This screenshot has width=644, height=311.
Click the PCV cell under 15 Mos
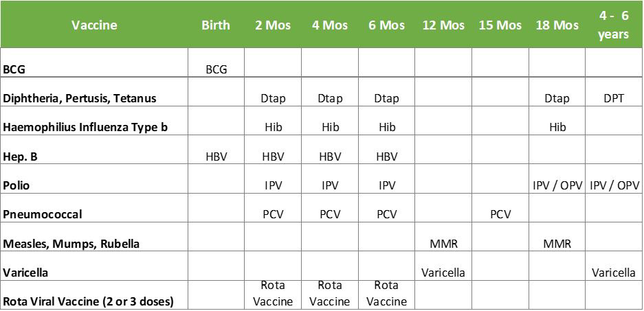click(500, 214)
